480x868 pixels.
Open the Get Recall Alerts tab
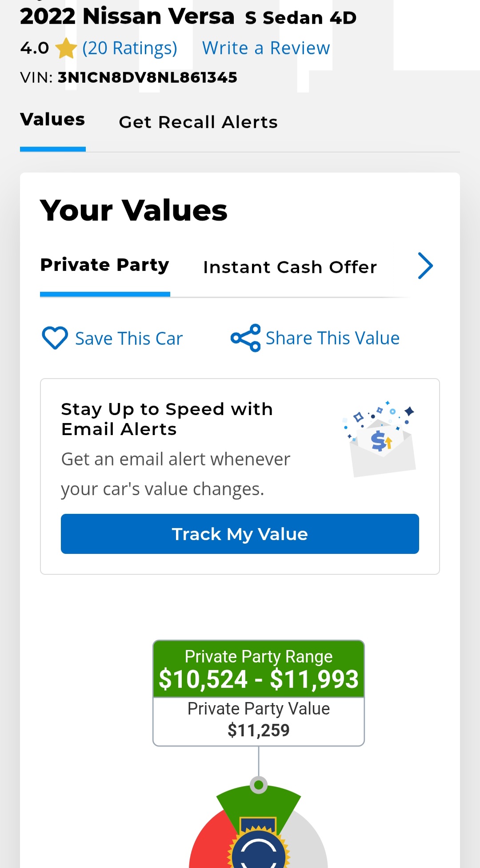[x=198, y=122]
